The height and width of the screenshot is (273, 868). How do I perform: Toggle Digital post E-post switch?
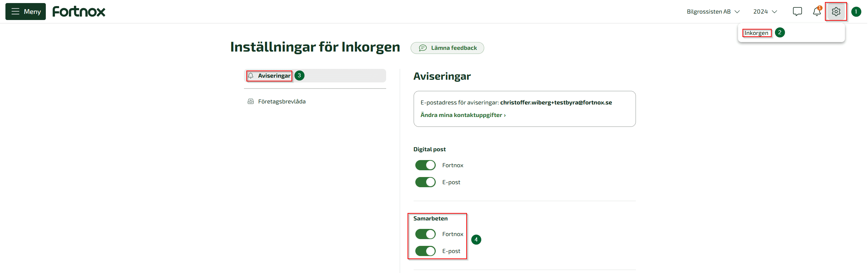pyautogui.click(x=426, y=182)
